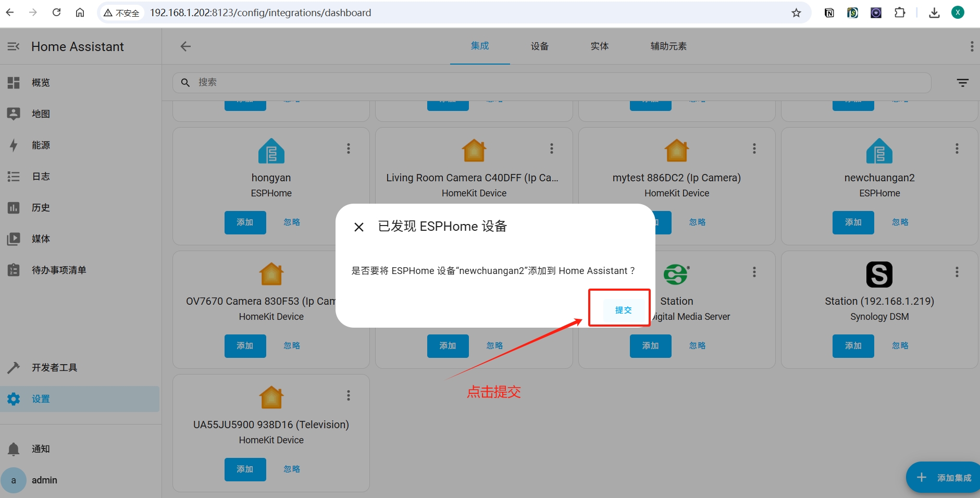Open the browser profile avatar

[x=958, y=13]
